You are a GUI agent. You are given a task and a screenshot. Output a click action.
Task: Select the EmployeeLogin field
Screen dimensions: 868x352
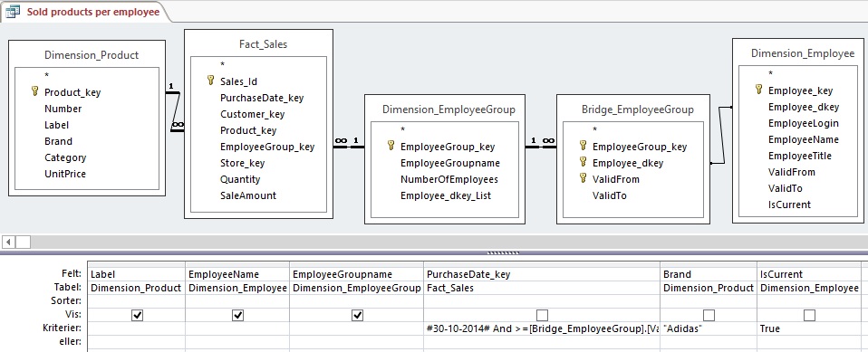coord(804,123)
